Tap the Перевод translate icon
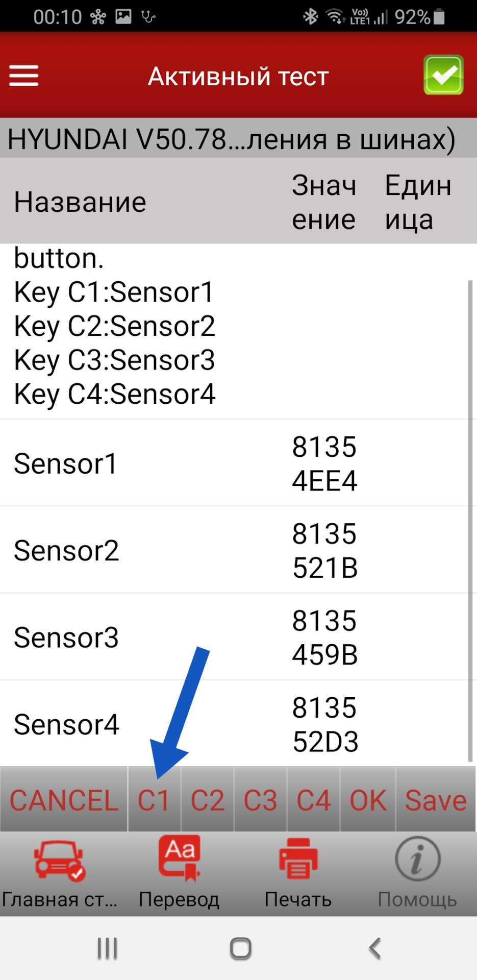477x980 pixels. pyautogui.click(x=179, y=860)
